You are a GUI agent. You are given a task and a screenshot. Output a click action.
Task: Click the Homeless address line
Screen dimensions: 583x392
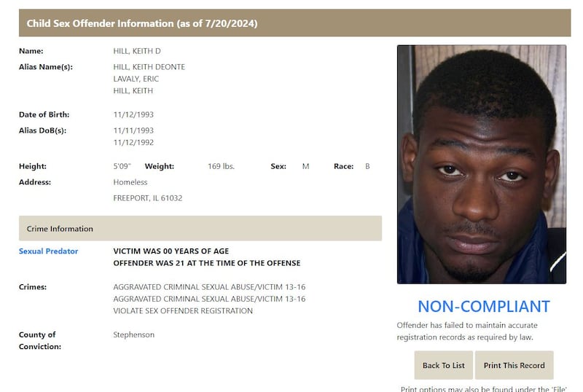point(130,182)
